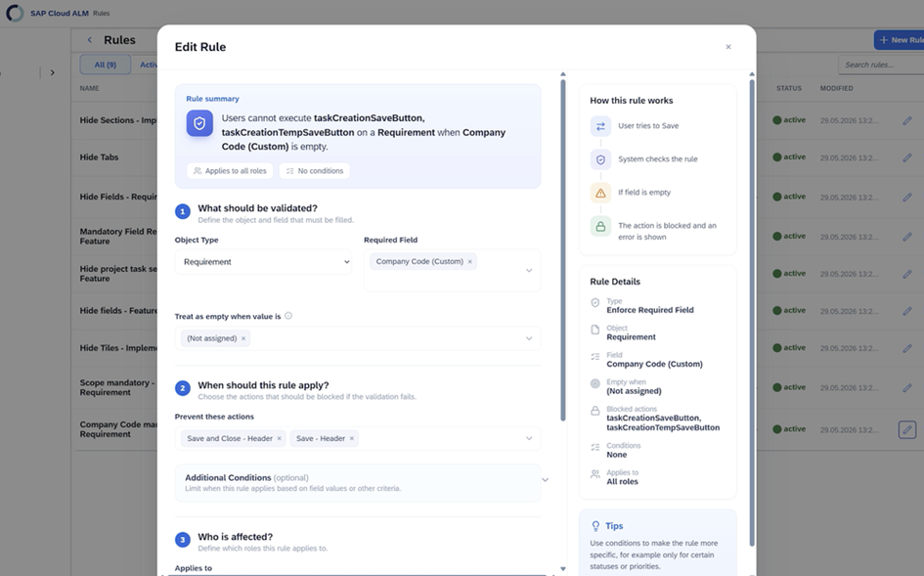The width and height of the screenshot is (924, 576).
Task: Click the step 3 Who is affected marker
Action: point(183,540)
